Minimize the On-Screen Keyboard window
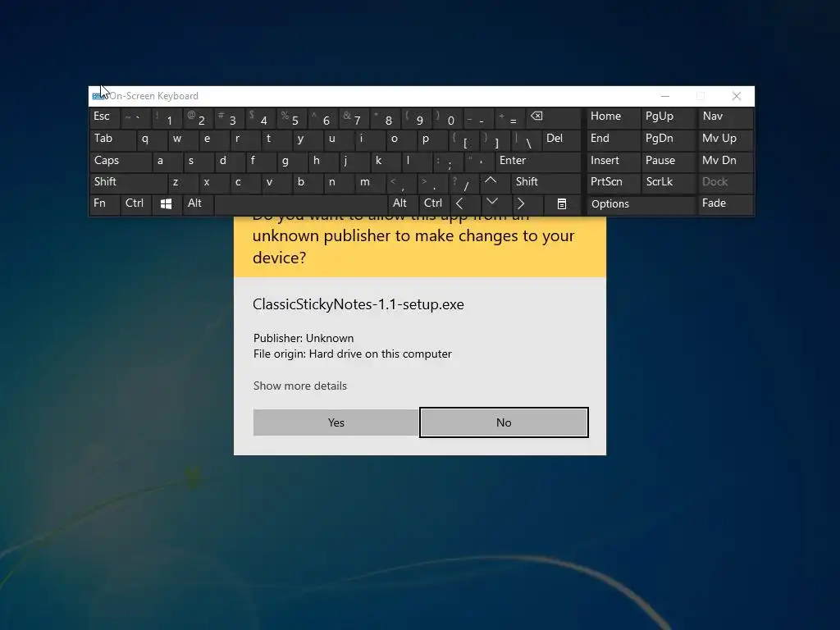Viewport: 840px width, 630px height. [x=665, y=96]
